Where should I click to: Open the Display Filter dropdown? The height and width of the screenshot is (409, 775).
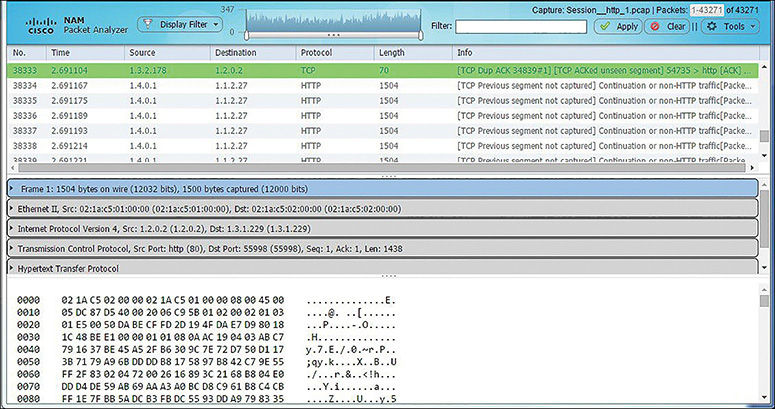pos(179,24)
